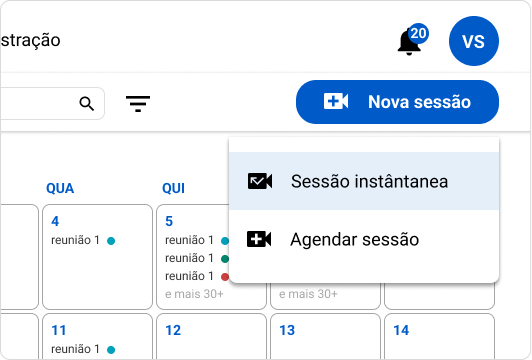532x360 pixels.
Task: Click the 20 notification count badge
Action: tap(418, 33)
